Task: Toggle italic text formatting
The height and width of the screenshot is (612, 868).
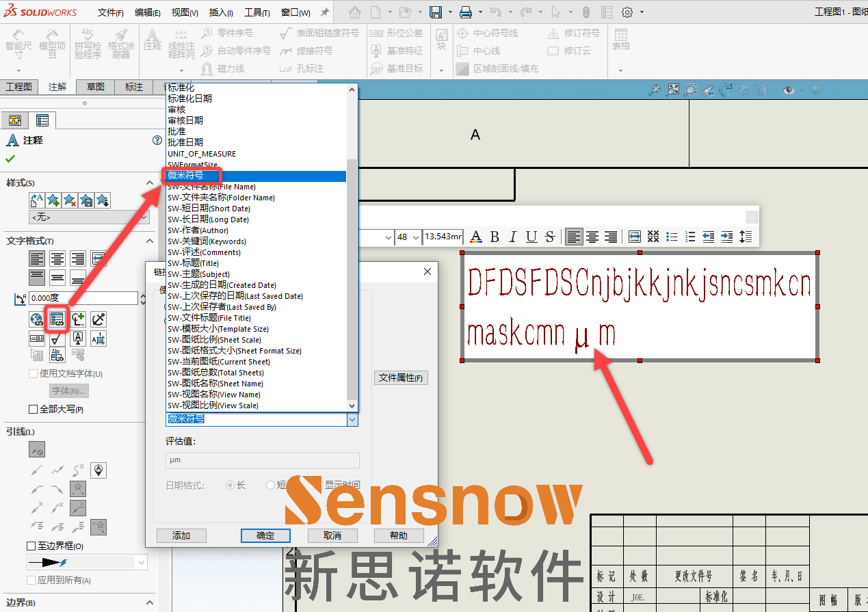Action: click(513, 237)
